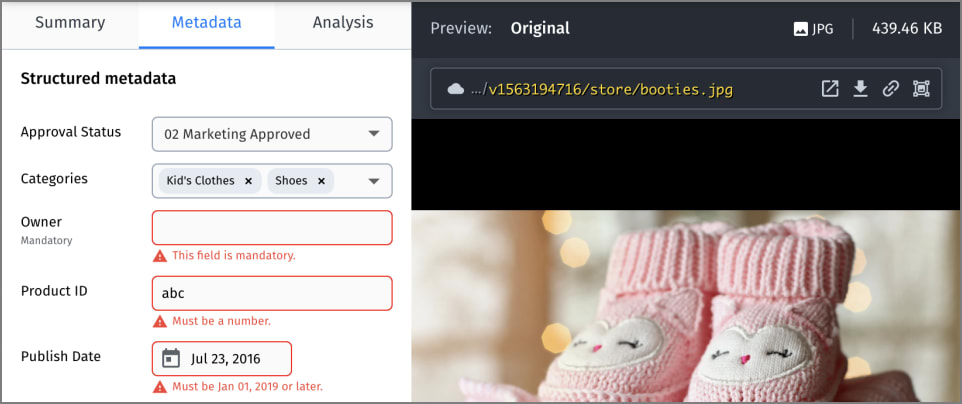This screenshot has width=962, height=404.
Task: Remove the Shoes category tag
Action: pos(321,181)
